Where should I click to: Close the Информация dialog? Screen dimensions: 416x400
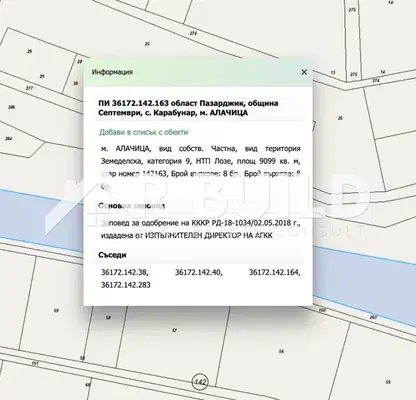[304, 72]
